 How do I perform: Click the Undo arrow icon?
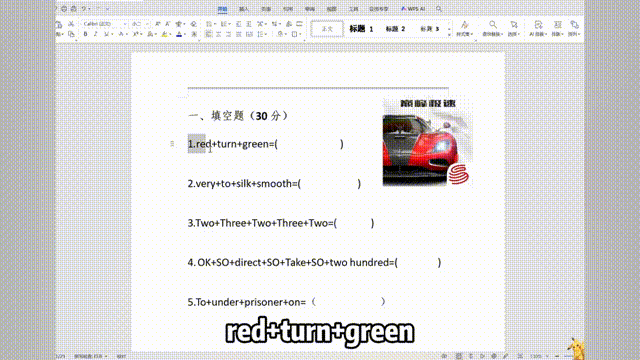84,9
